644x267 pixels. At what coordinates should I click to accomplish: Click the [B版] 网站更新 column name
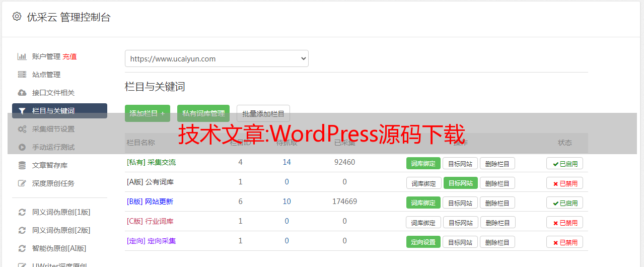click(150, 202)
